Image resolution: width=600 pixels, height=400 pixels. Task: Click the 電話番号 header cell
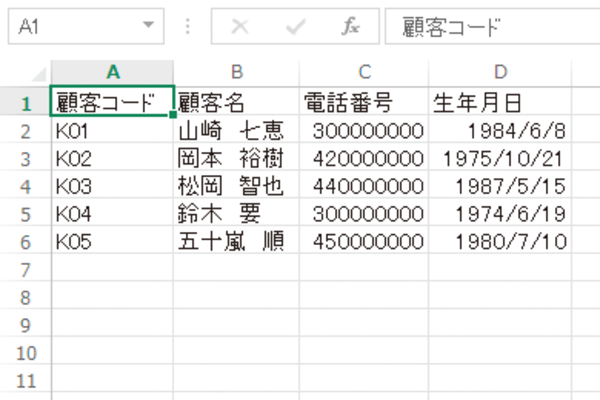coord(364,102)
